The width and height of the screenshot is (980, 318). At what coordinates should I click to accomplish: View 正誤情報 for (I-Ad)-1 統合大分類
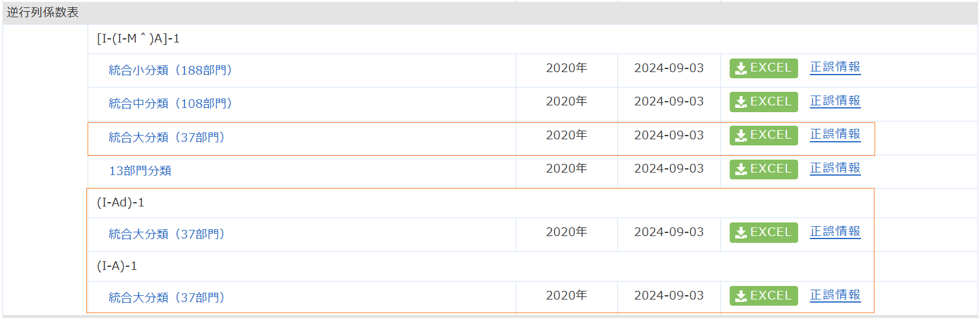[835, 232]
